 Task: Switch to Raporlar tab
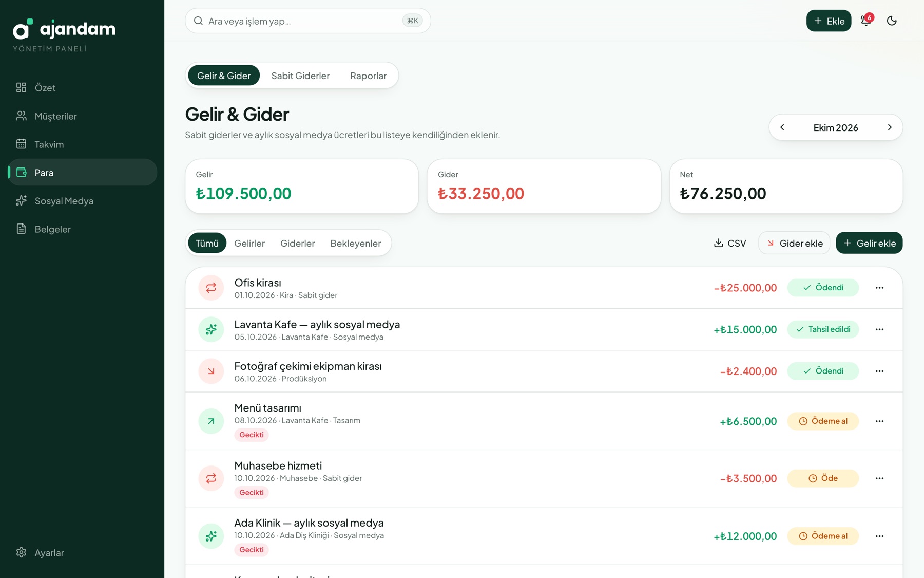point(368,76)
